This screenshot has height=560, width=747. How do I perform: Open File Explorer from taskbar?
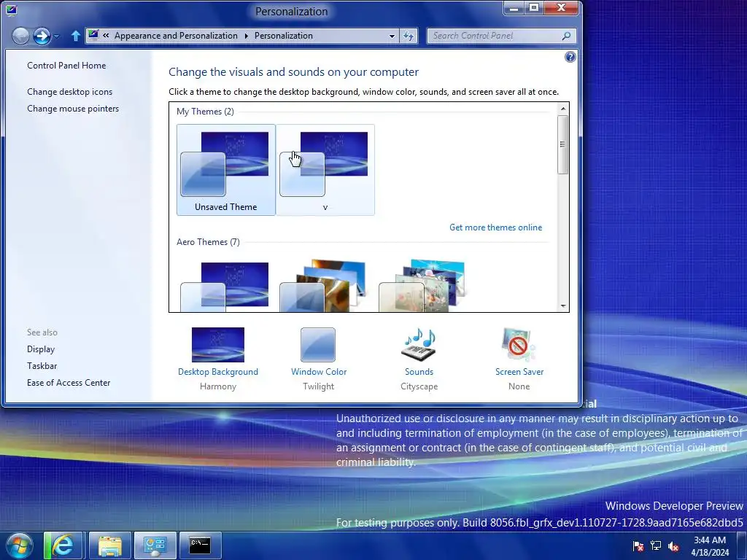pos(109,545)
